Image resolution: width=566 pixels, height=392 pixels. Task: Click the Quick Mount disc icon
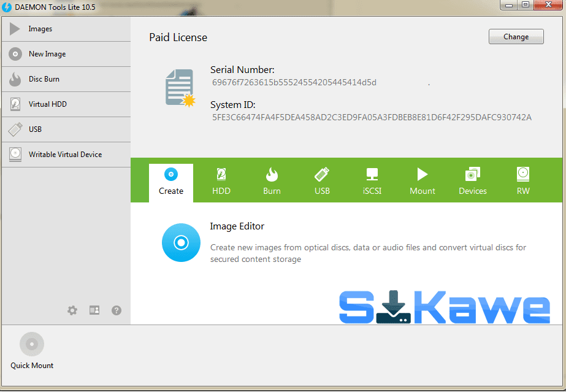[32, 344]
